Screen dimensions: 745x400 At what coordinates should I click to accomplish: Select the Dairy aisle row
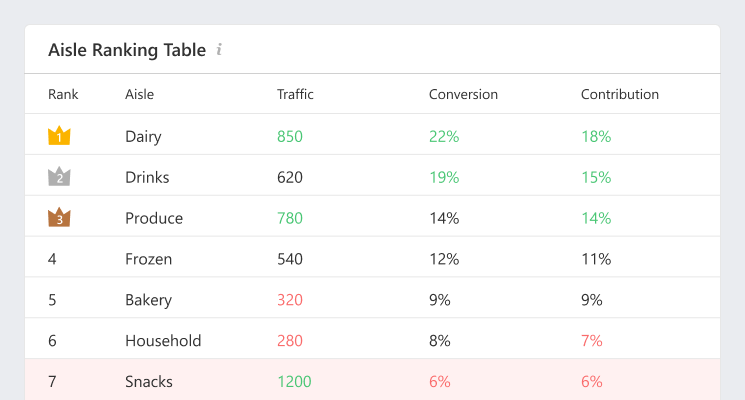click(143, 136)
